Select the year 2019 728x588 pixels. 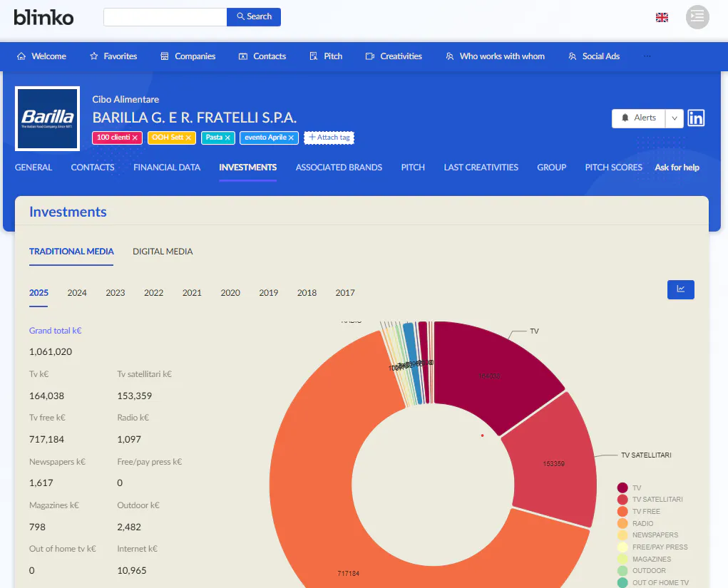268,293
